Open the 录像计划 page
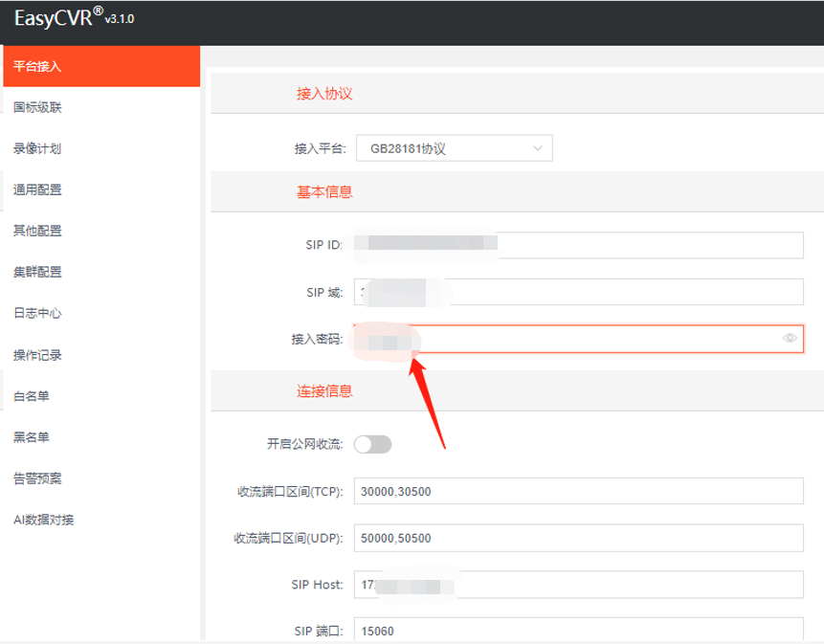The width and height of the screenshot is (824, 644). tap(35, 148)
